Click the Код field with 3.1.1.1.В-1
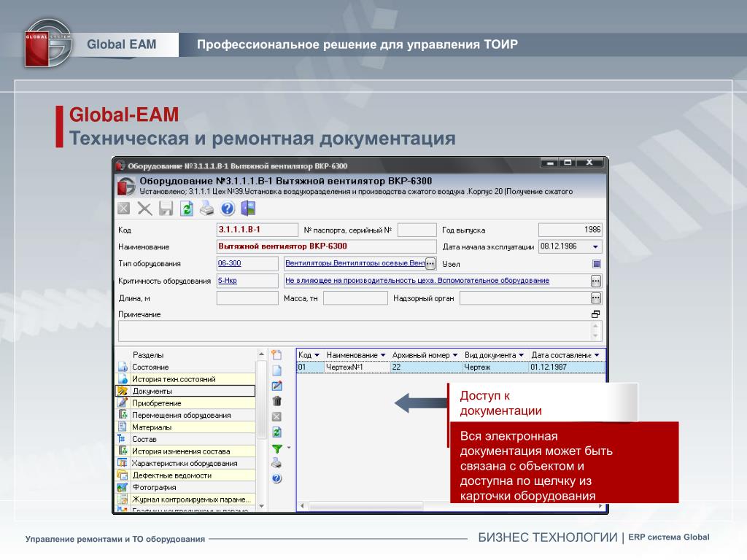The width and height of the screenshot is (747, 560). pyautogui.click(x=258, y=230)
